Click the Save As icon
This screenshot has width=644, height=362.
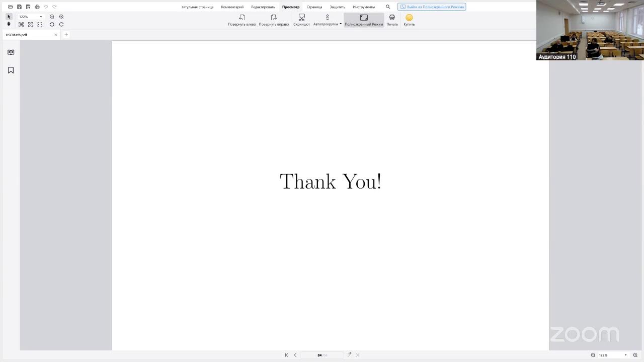coord(28,7)
